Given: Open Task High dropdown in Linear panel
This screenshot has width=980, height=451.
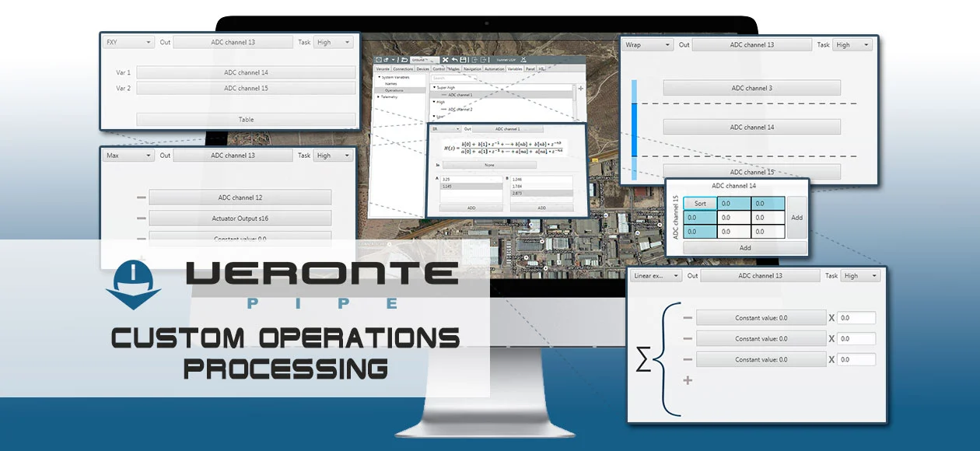Looking at the screenshot, I should [861, 276].
